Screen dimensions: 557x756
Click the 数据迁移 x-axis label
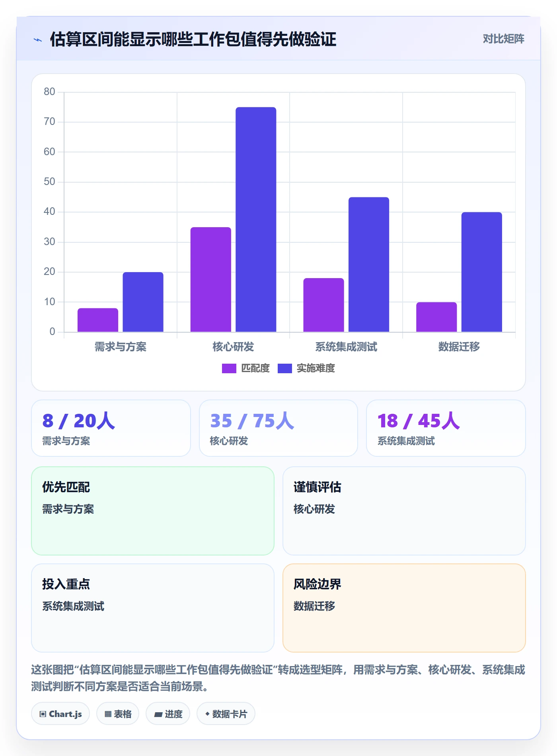click(x=459, y=347)
